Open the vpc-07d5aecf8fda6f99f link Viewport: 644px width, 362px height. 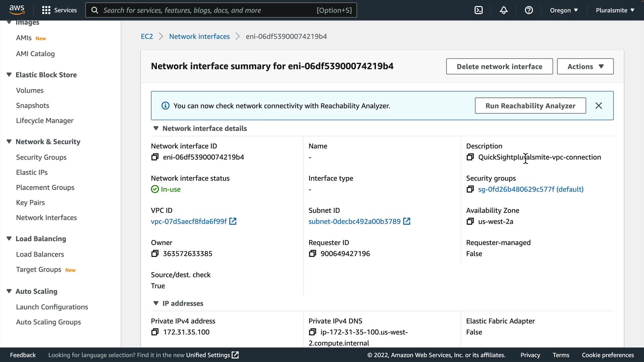pos(189,221)
